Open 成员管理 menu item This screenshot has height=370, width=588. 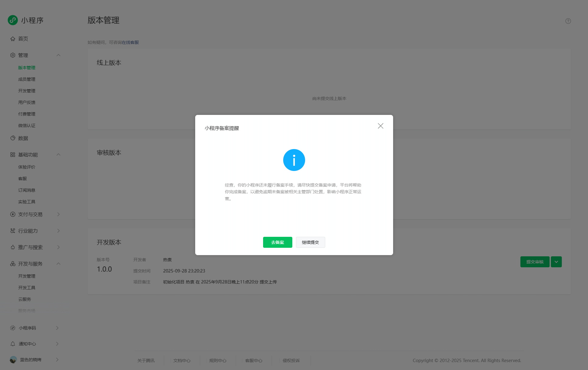[x=27, y=79]
